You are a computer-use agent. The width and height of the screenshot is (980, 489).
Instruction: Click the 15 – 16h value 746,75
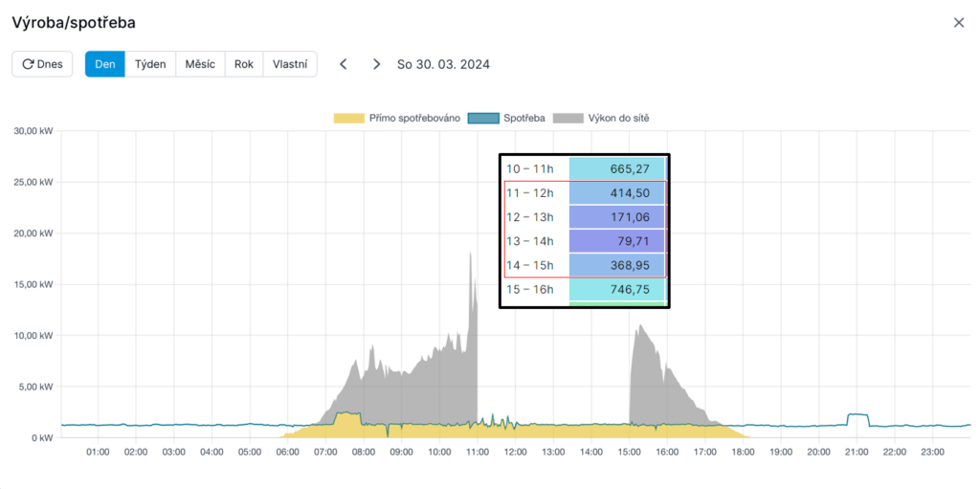tap(616, 289)
